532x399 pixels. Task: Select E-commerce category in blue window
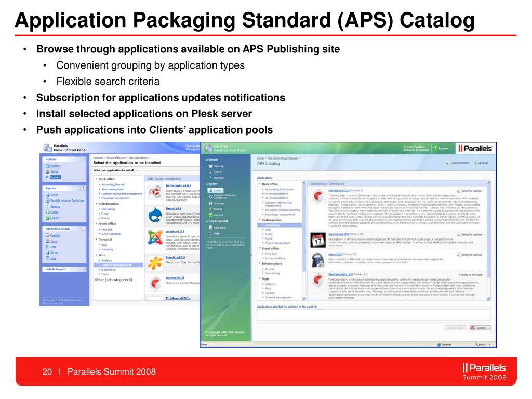(109, 270)
